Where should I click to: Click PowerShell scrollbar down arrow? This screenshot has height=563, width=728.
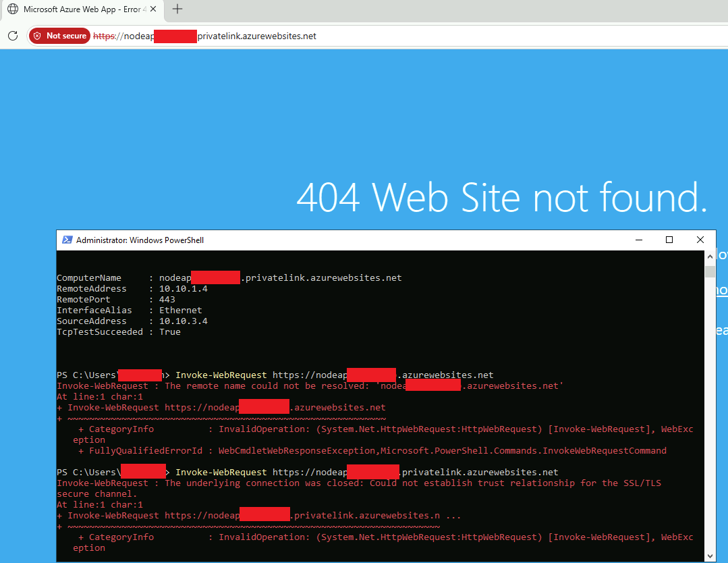710,556
